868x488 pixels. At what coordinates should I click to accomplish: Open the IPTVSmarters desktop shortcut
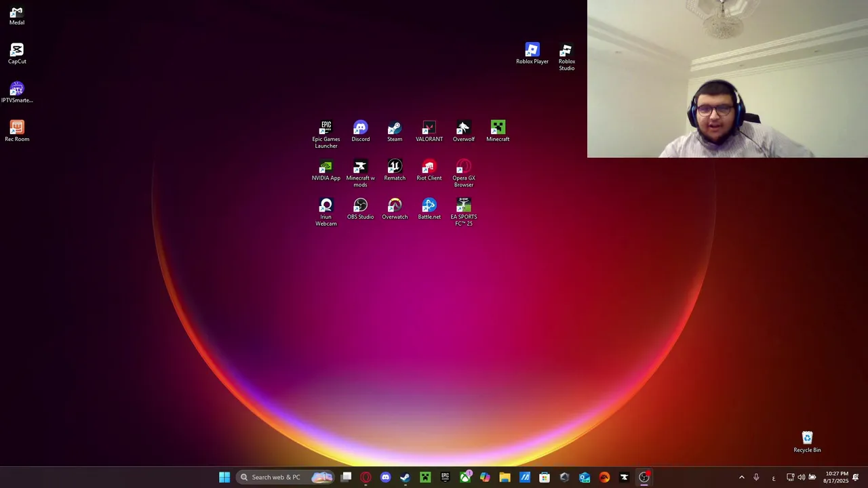pyautogui.click(x=17, y=93)
